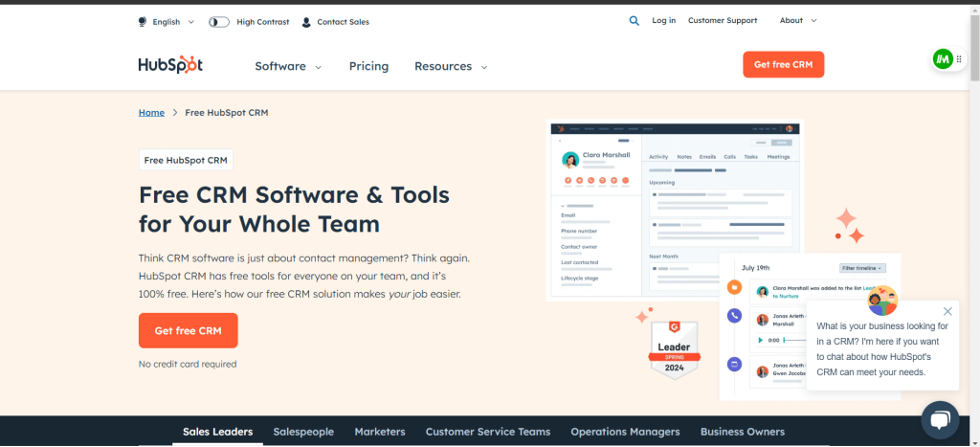Click the 'Free HubSpot CRM' breadcrumb text
980x447 pixels.
click(227, 113)
